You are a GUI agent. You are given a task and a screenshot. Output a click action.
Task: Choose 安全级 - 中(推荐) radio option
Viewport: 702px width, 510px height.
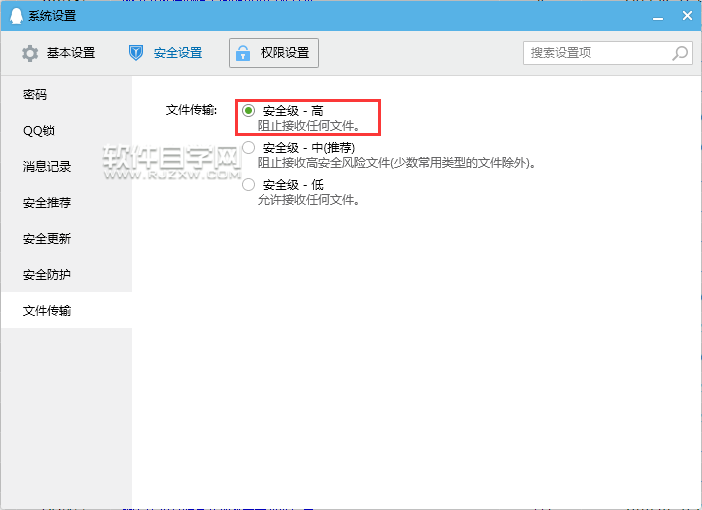pos(248,147)
